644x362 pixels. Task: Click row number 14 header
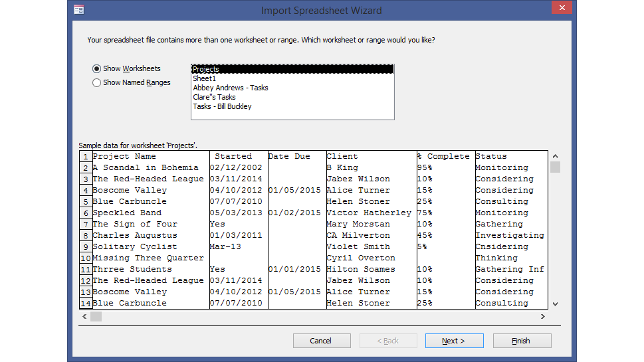(x=86, y=303)
